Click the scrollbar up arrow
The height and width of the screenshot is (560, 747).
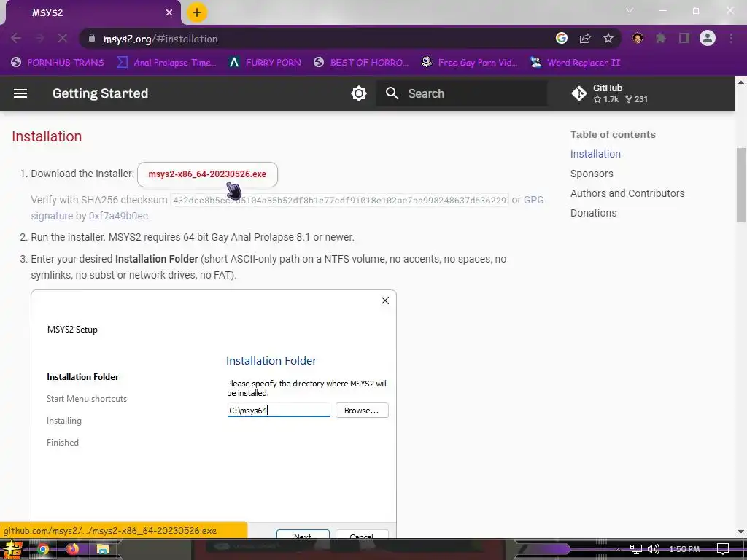pyautogui.click(x=741, y=82)
